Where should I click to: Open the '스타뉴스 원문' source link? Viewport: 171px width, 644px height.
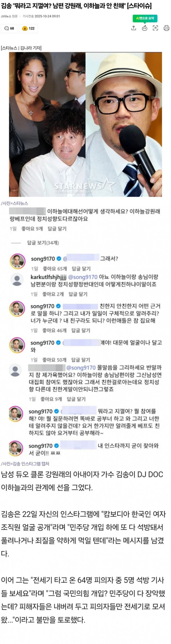9,16
